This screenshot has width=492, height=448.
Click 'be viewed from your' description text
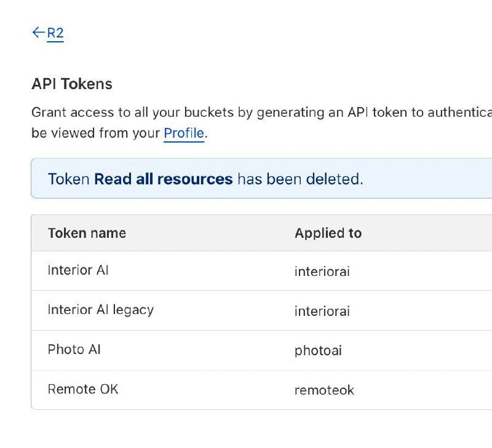click(x=95, y=133)
